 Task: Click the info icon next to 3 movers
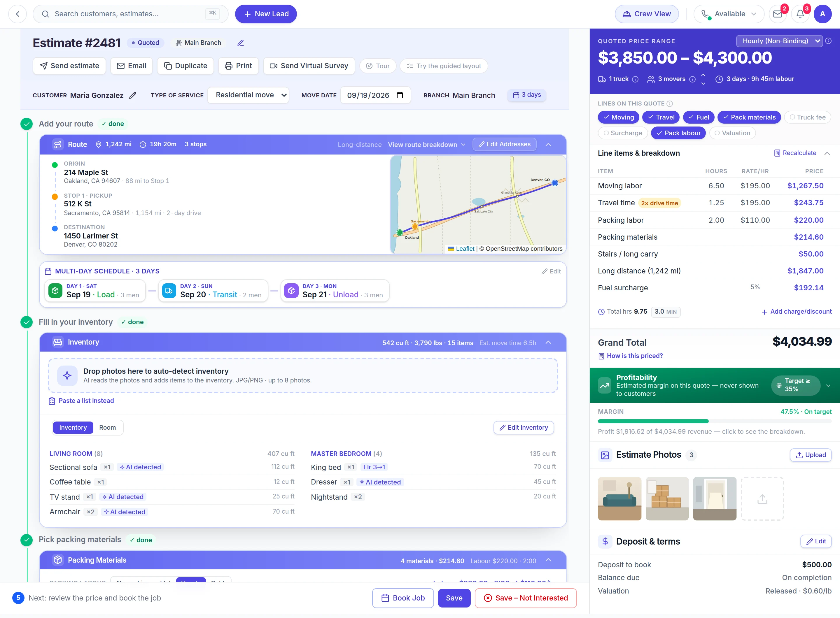click(x=692, y=79)
